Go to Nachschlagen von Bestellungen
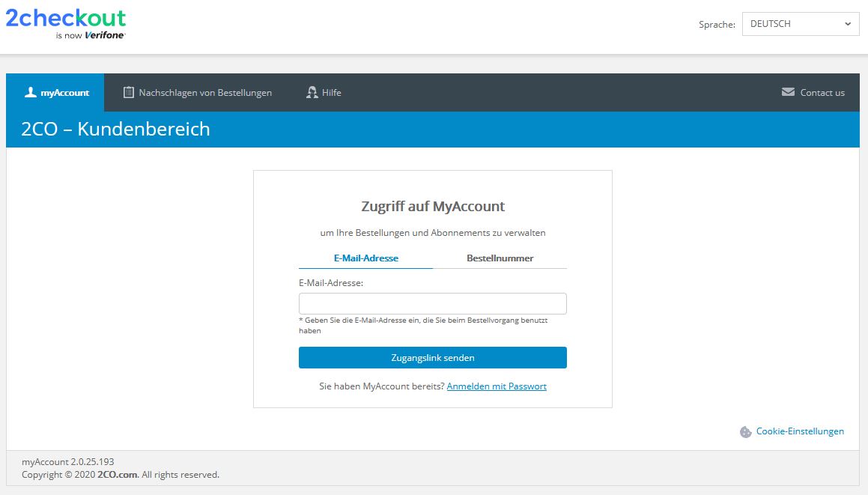 point(205,93)
